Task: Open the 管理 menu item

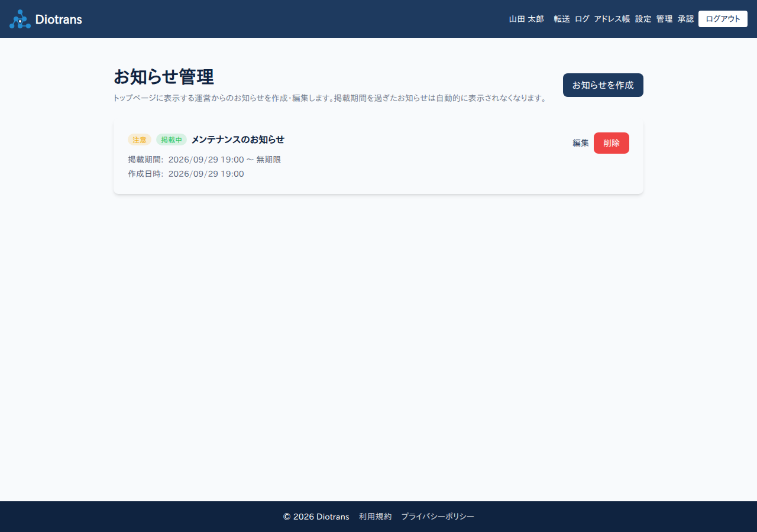Action: click(x=664, y=19)
